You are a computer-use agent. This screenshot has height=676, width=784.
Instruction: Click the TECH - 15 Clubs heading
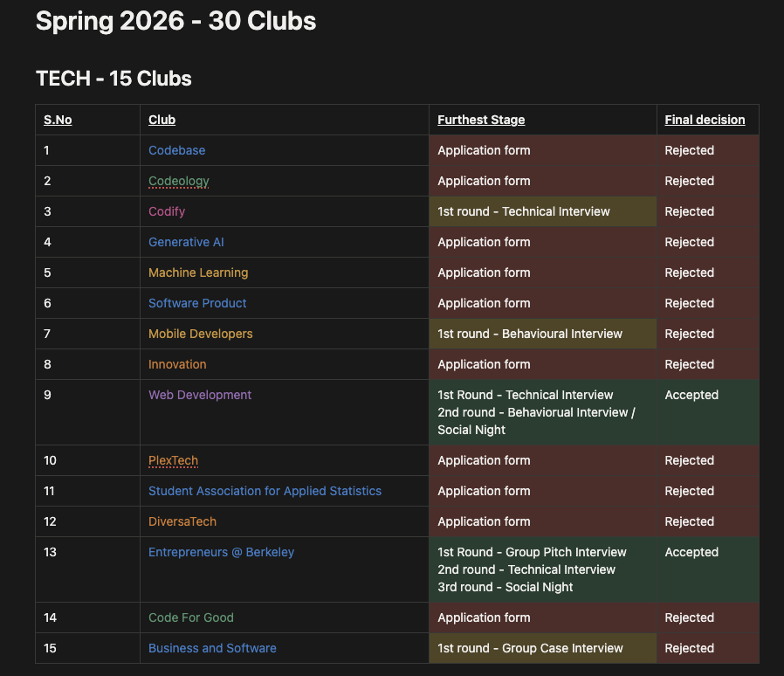click(113, 79)
